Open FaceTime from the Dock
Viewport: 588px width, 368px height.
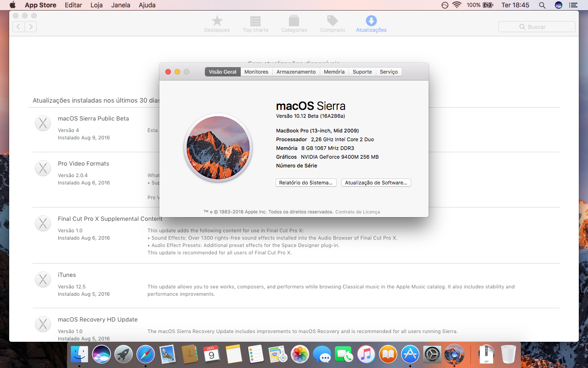pos(344,354)
